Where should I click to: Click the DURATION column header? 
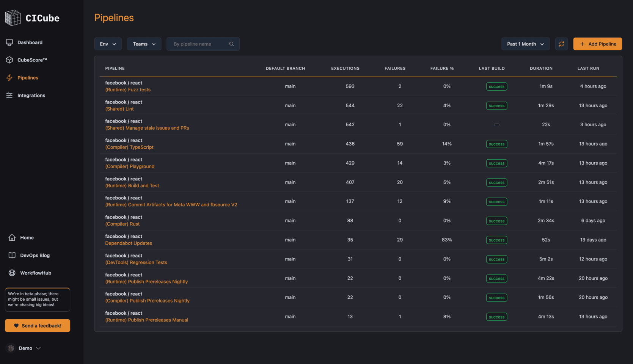(541, 69)
